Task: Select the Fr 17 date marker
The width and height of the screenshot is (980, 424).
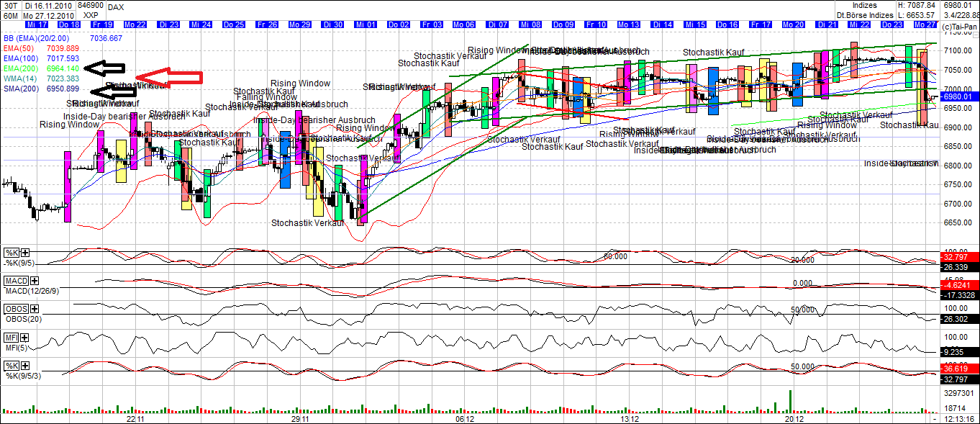Action: (761, 24)
